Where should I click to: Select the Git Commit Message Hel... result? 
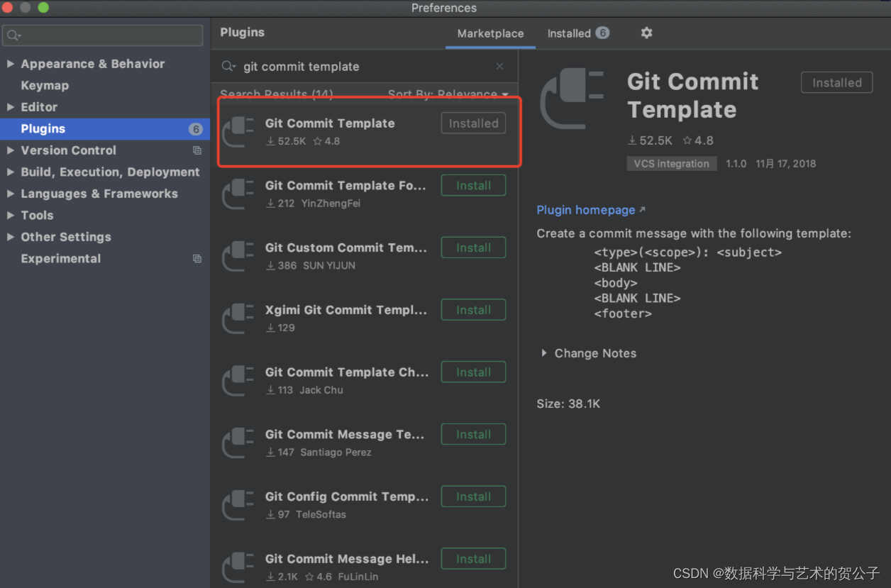point(347,559)
